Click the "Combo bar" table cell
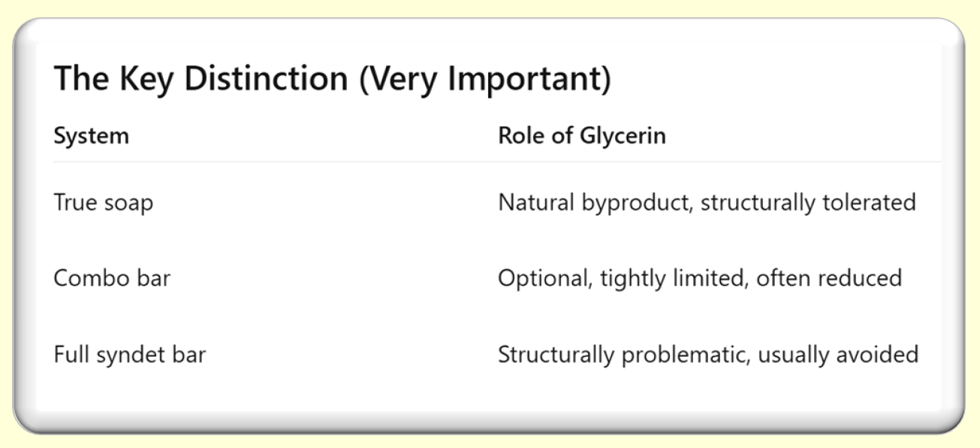This screenshot has width=980, height=448. tap(112, 278)
